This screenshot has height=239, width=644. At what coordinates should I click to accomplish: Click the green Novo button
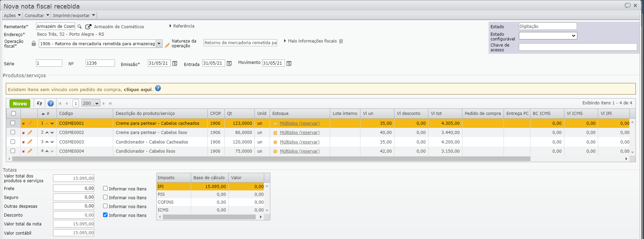(20, 103)
